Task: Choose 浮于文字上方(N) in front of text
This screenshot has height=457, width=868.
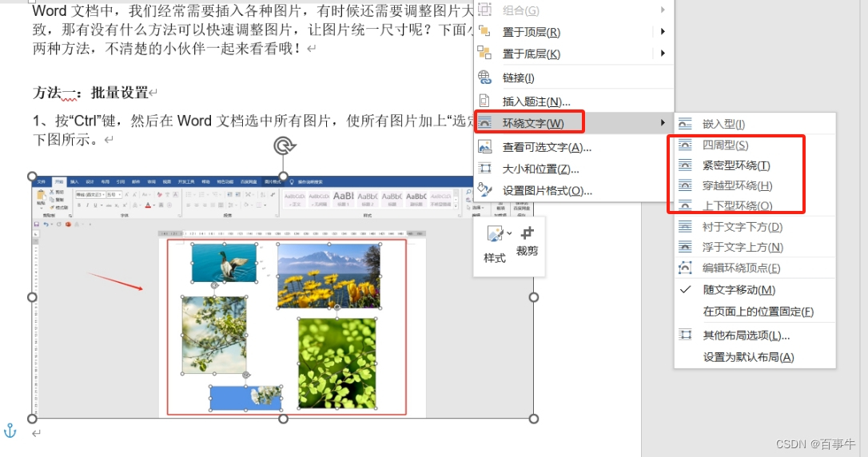Action: (755, 248)
